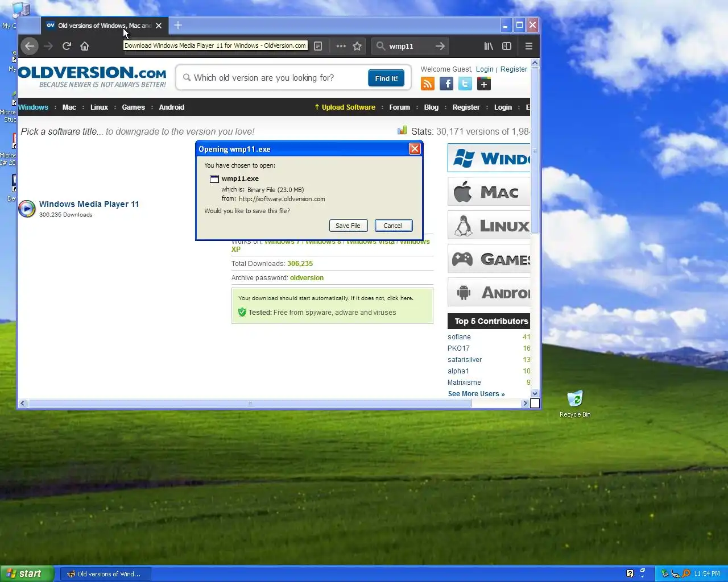Click the wmp11 browser search field
The height and width of the screenshot is (582, 728).
coord(409,46)
